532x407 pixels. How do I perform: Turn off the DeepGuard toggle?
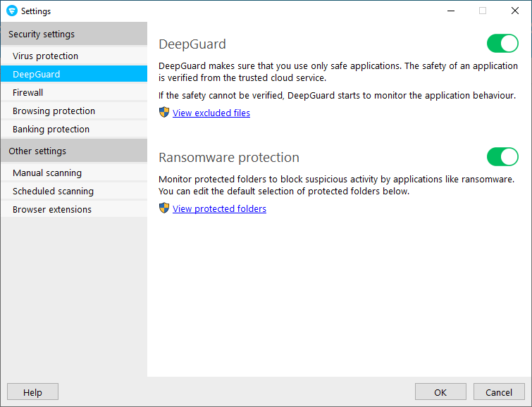point(502,44)
